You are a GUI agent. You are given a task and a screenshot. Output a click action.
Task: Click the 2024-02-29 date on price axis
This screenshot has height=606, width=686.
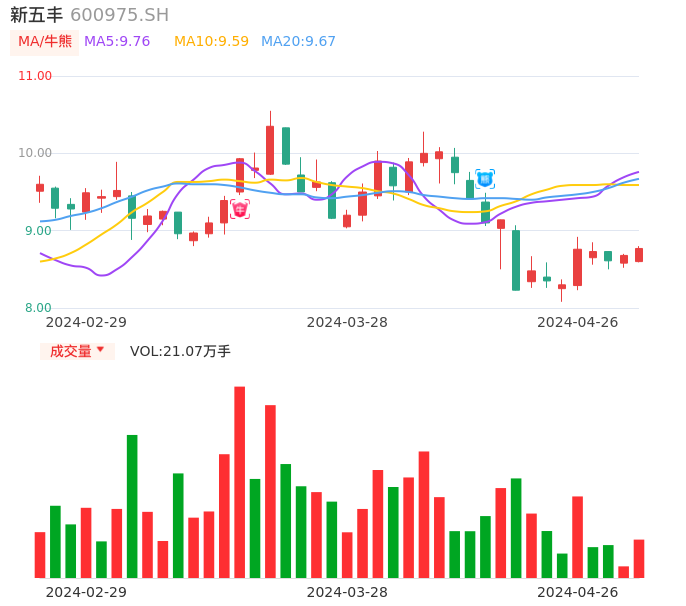point(86,322)
